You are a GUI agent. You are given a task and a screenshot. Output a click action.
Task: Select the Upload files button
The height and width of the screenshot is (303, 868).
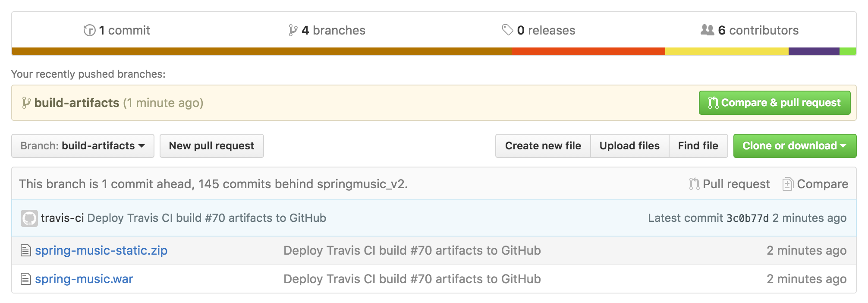629,146
